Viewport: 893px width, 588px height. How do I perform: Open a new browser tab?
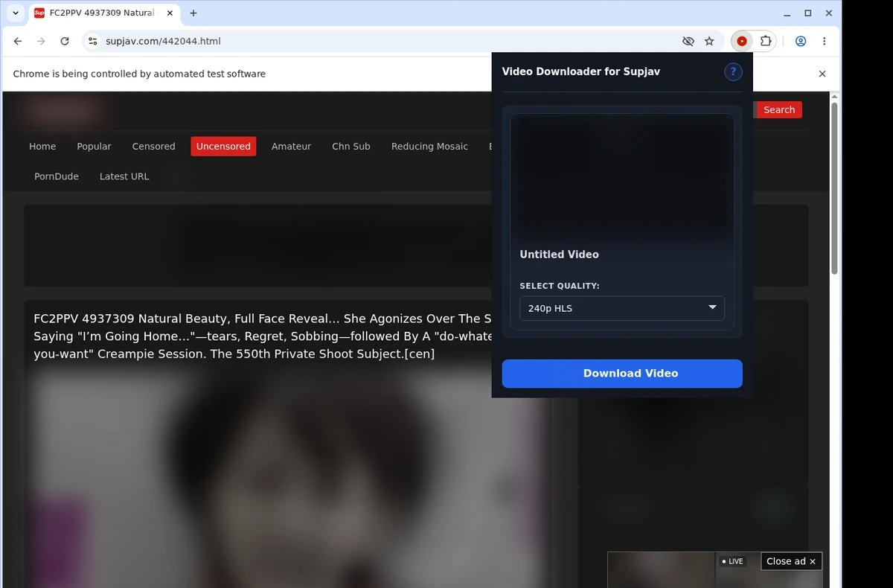point(193,13)
